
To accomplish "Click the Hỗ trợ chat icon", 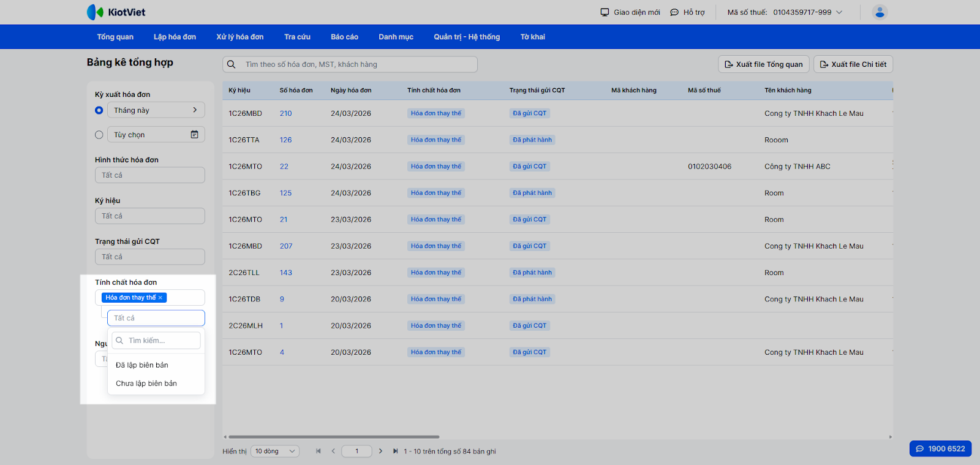I will coord(674,12).
